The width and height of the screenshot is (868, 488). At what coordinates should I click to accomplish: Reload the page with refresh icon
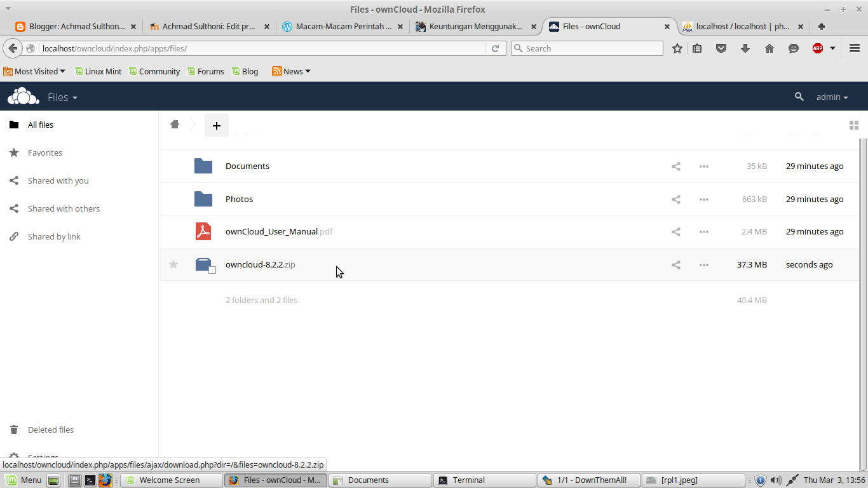click(496, 48)
